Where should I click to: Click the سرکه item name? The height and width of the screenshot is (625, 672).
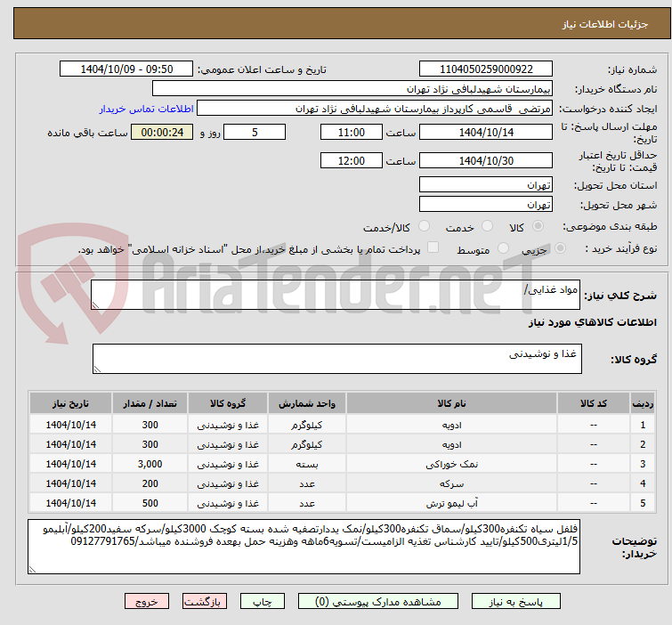[451, 483]
